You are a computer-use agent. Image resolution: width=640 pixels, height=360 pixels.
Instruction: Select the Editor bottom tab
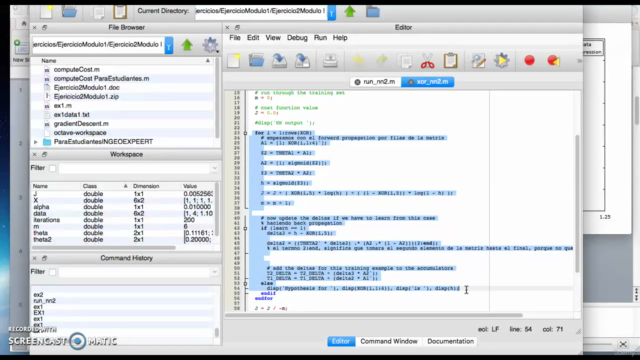coord(341,341)
